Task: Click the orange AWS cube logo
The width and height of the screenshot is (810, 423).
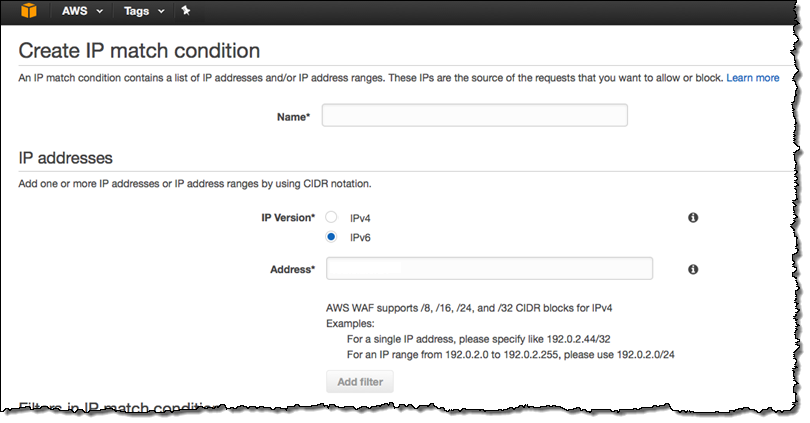Action: 29,10
